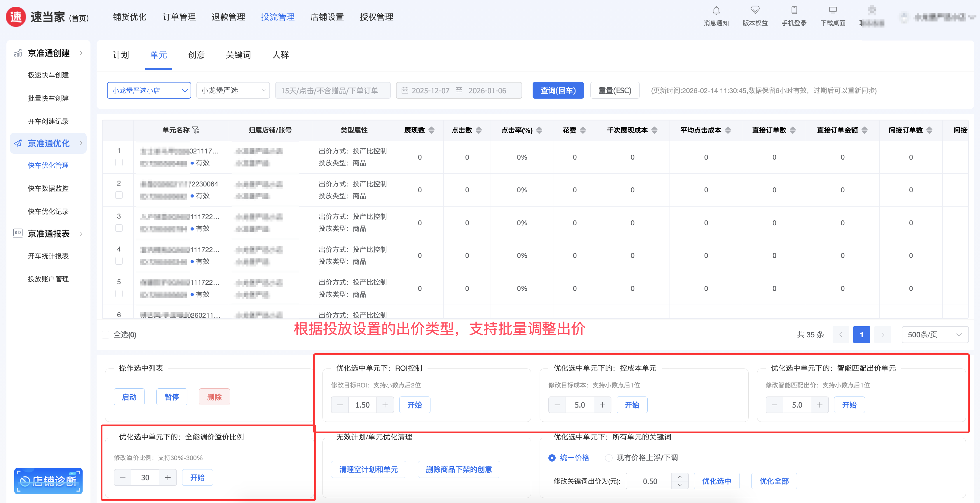Click the 消息通知 bell icon
The image size is (980, 503).
pos(716,11)
